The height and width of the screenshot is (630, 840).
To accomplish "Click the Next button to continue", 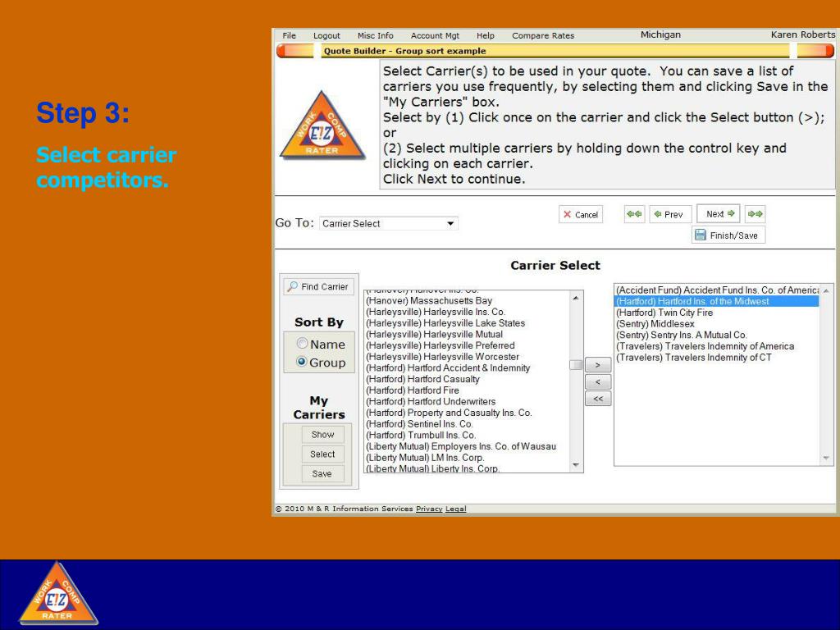I will [x=719, y=214].
